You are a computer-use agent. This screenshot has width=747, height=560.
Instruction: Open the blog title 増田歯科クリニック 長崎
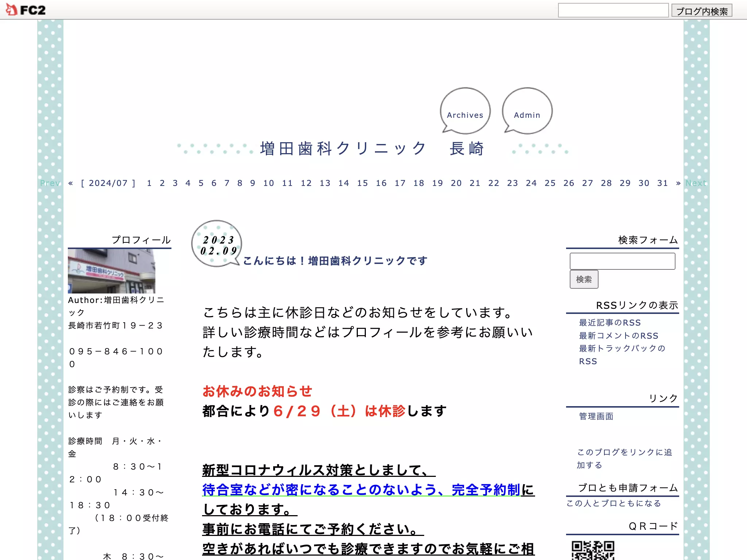pos(372,148)
